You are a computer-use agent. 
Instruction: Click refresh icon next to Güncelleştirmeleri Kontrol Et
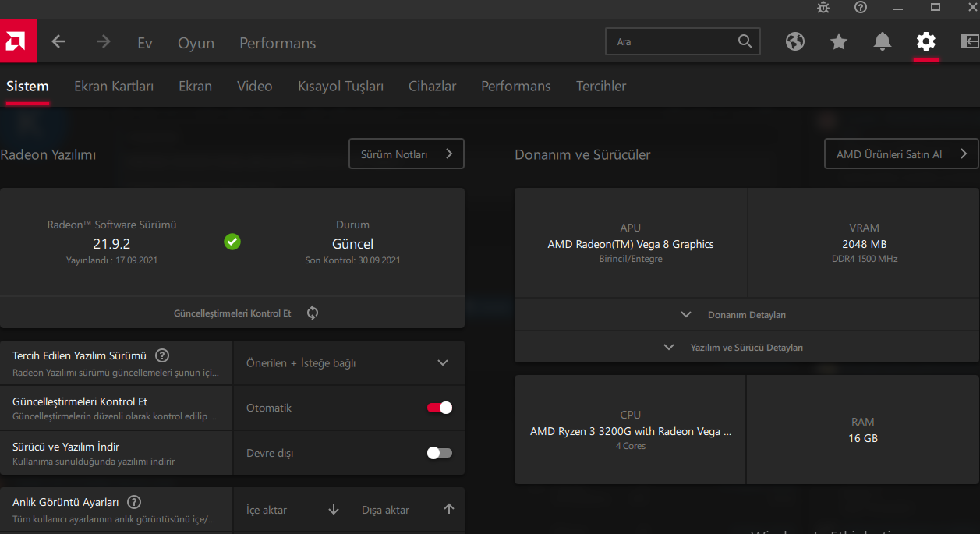(x=313, y=313)
